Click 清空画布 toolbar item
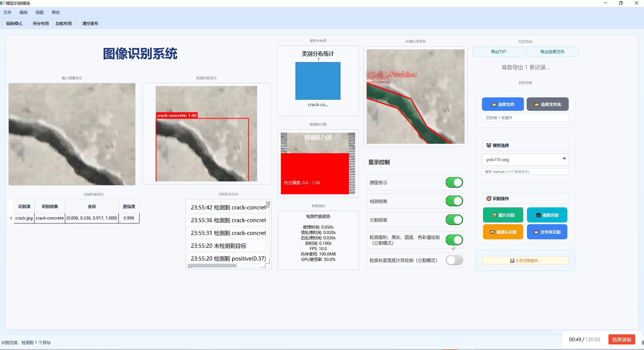 (x=90, y=24)
